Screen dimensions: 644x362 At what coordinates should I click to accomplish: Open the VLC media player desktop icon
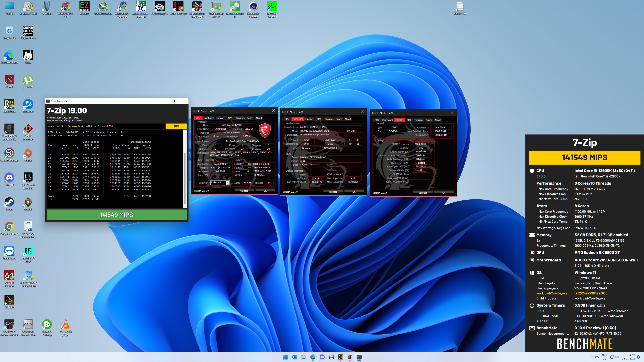tap(66, 328)
